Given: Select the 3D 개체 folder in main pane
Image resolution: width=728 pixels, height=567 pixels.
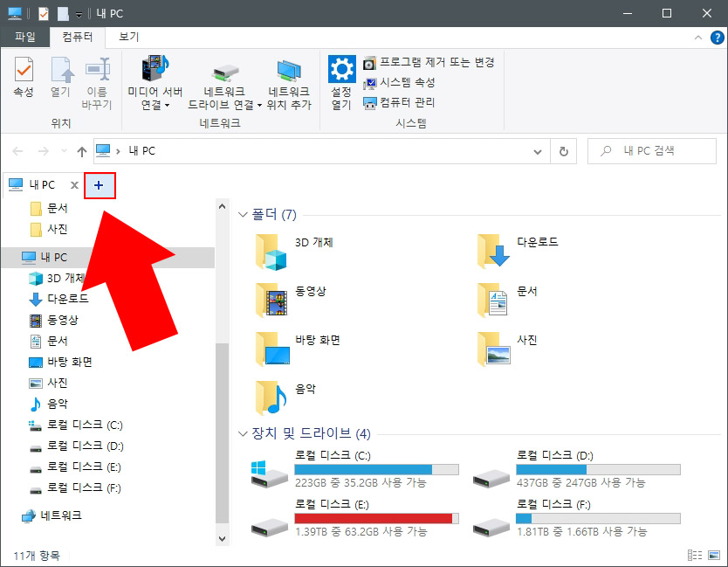Looking at the screenshot, I should [294, 252].
